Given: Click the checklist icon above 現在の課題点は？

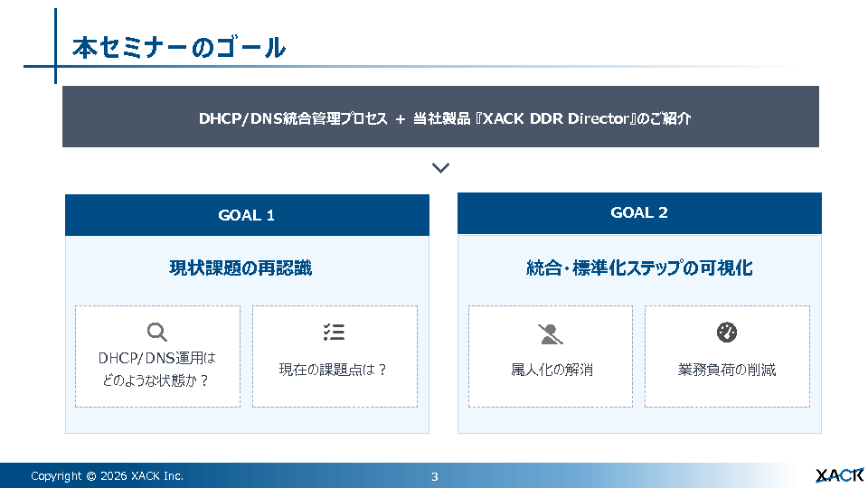Looking at the screenshot, I should tap(334, 332).
